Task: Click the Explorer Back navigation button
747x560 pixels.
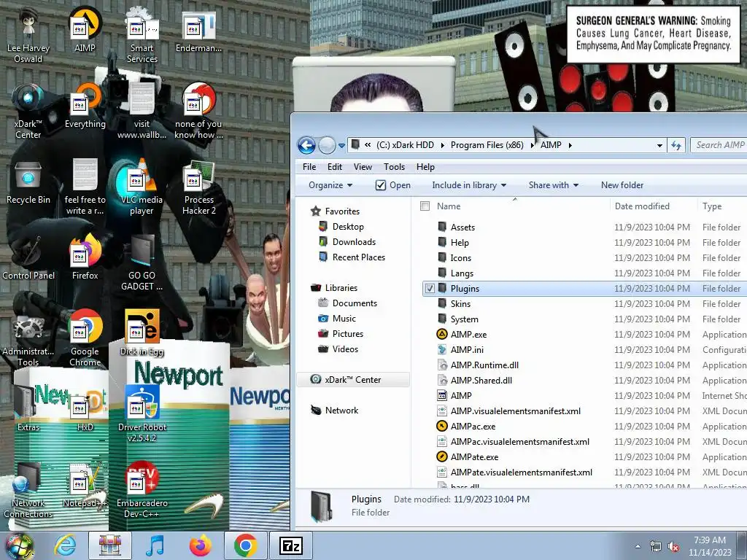Action: coord(306,145)
